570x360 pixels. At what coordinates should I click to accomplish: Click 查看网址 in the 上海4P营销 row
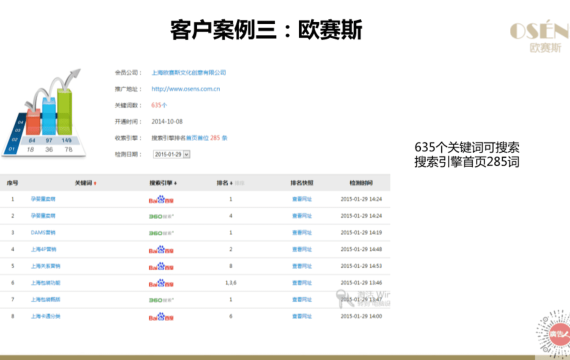click(x=302, y=249)
